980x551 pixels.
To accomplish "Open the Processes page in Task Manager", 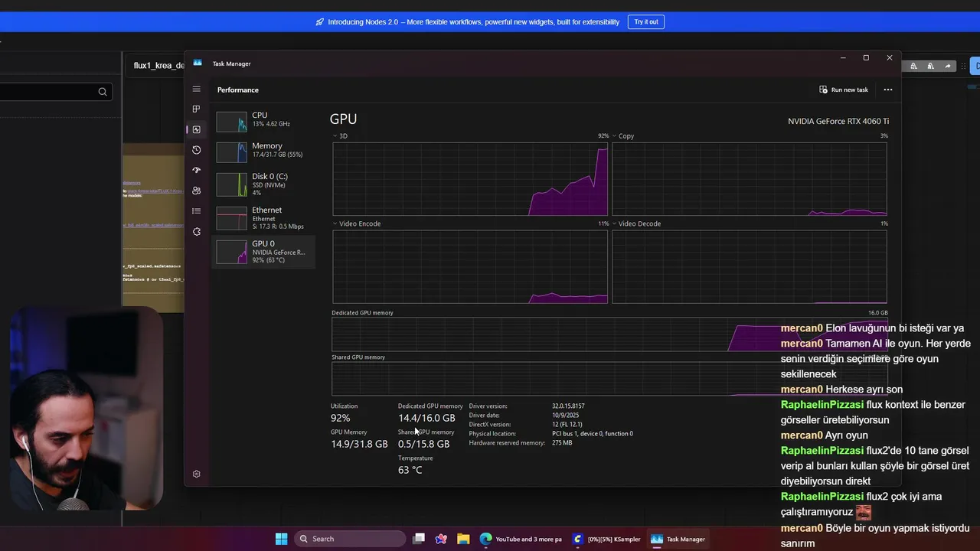I will click(x=197, y=109).
